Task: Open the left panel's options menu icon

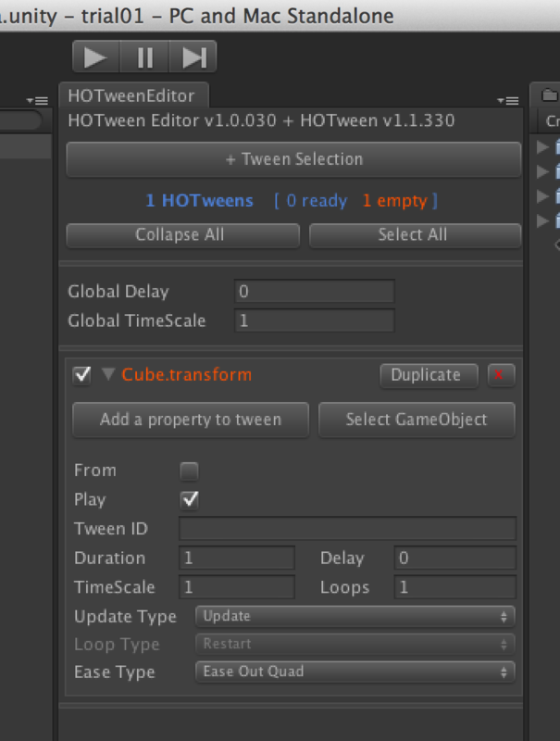Action: pyautogui.click(x=38, y=101)
